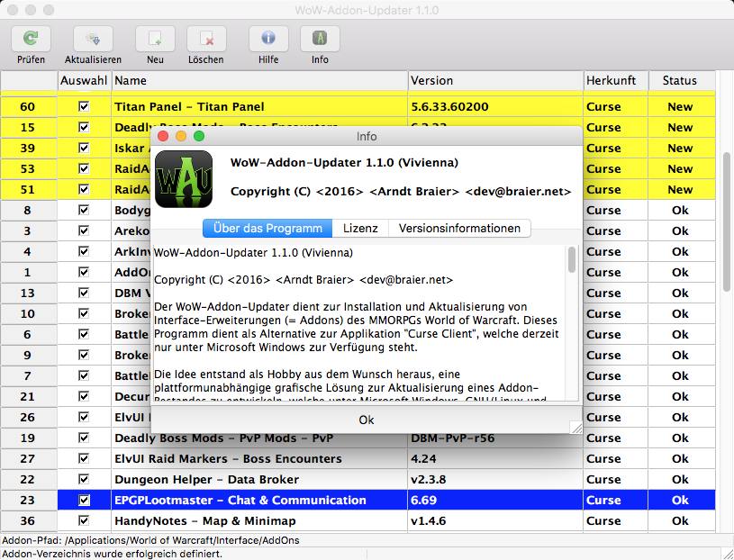Toggle the ElvUI Raid Markers checkbox
This screenshot has height=560, width=734.
[84, 458]
